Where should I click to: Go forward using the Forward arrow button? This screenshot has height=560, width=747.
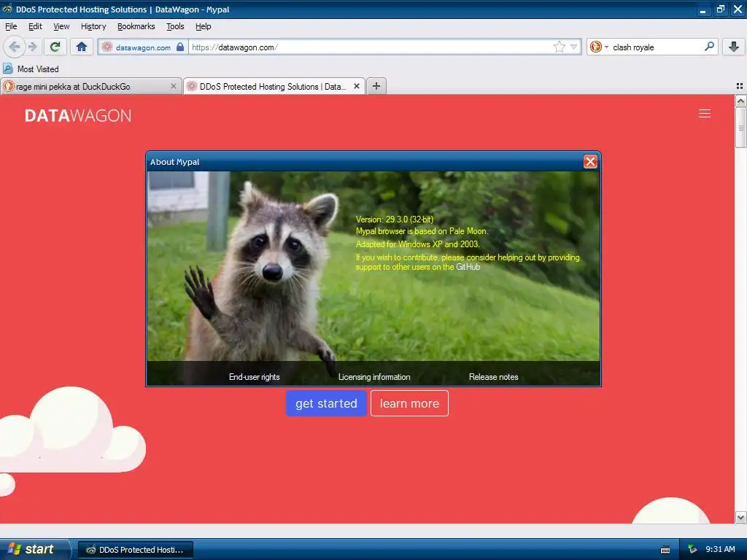pyautogui.click(x=32, y=47)
